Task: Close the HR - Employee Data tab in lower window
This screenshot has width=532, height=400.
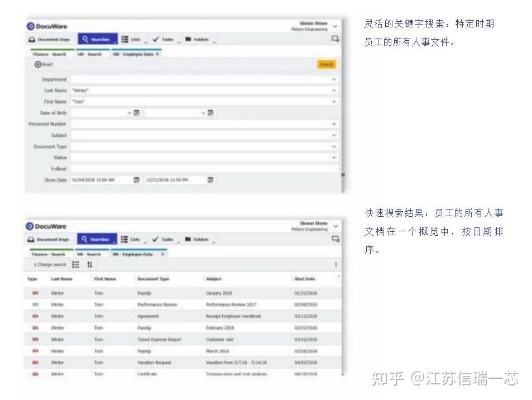Action: (162, 254)
